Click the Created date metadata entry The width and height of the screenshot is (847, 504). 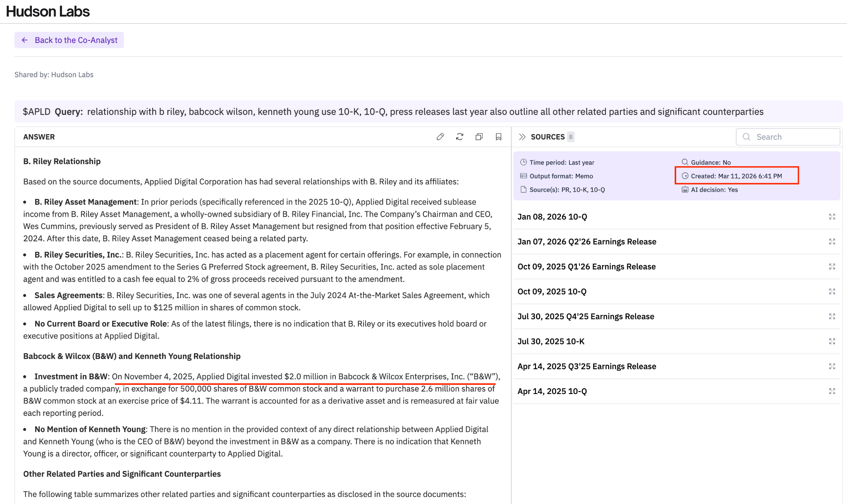pos(736,176)
